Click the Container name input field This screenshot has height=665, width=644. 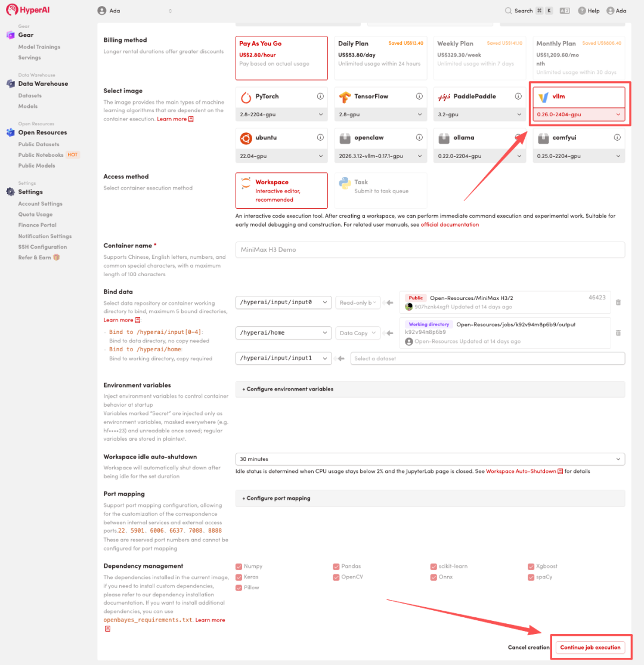[x=430, y=250]
